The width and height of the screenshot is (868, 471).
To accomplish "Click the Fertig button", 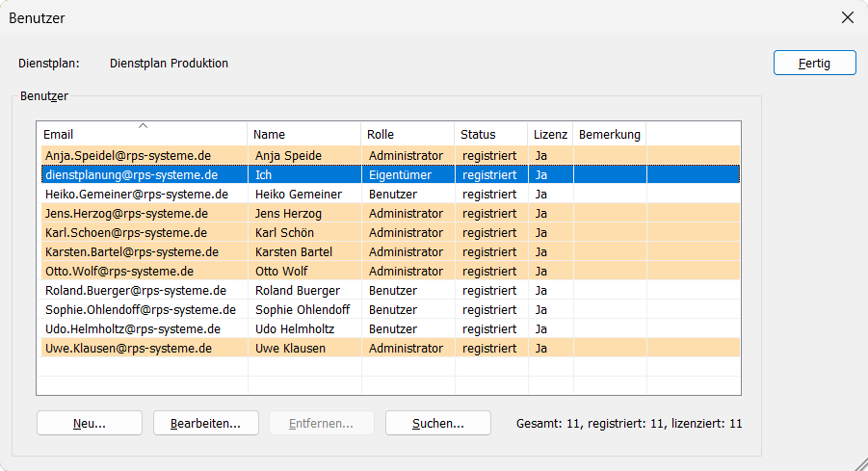I will [x=814, y=64].
